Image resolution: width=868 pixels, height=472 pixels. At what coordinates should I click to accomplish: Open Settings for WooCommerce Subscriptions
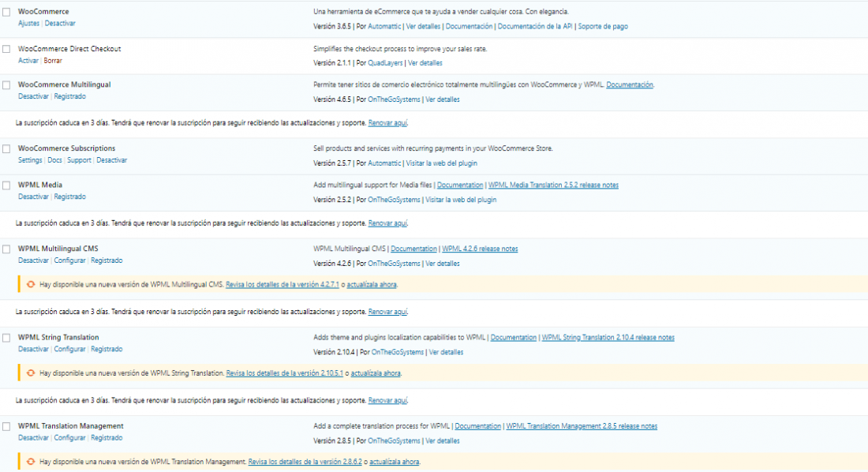(x=30, y=160)
